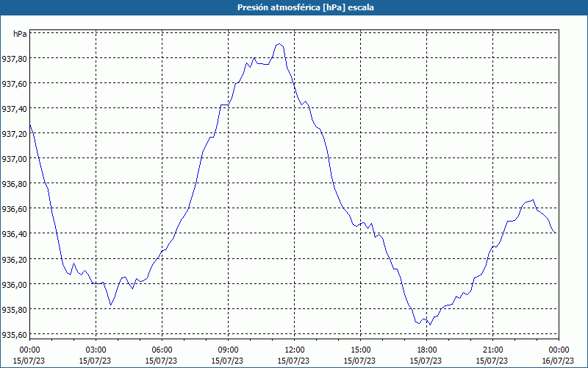Click the 15:00 time axis label
This screenshot has height=368, width=588.
(x=360, y=350)
